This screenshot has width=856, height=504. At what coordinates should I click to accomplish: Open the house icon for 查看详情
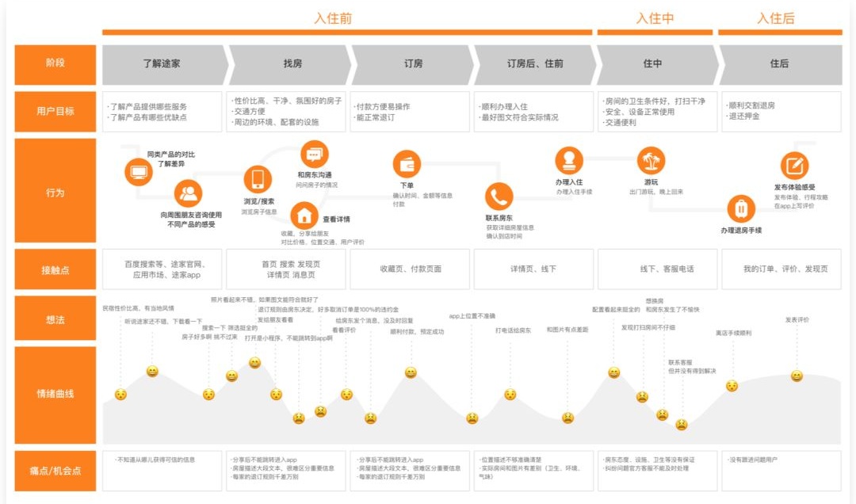[304, 216]
